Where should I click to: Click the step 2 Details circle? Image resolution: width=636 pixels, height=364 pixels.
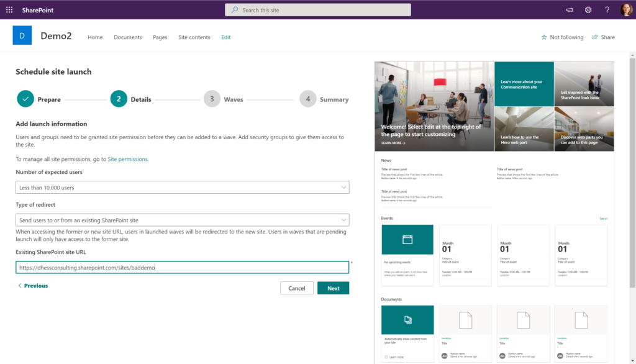(x=119, y=99)
